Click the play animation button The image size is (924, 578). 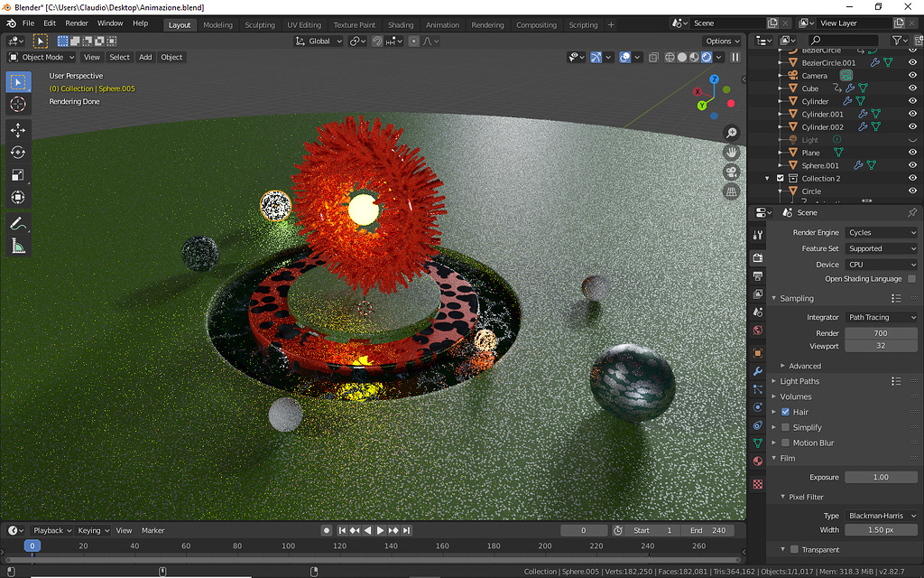pyautogui.click(x=380, y=530)
